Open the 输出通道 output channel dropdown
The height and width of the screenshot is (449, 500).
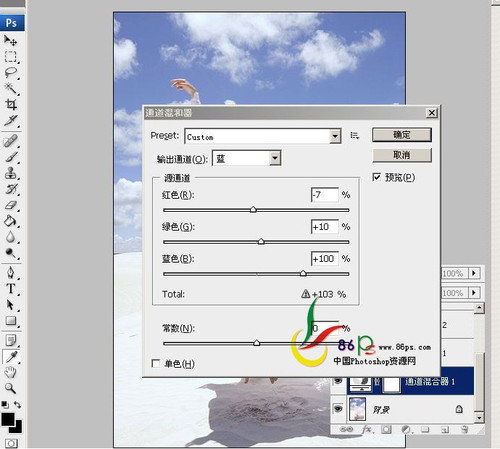click(247, 158)
